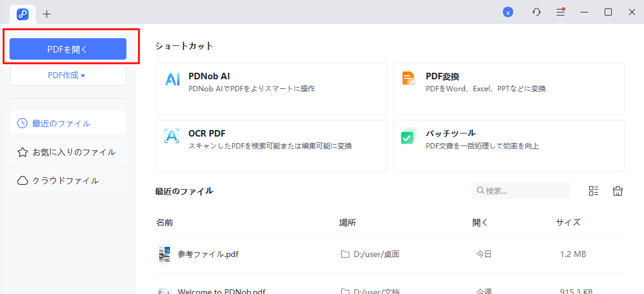Click the 1.2 MB size cell
This screenshot has width=644, height=294.
click(573, 254)
